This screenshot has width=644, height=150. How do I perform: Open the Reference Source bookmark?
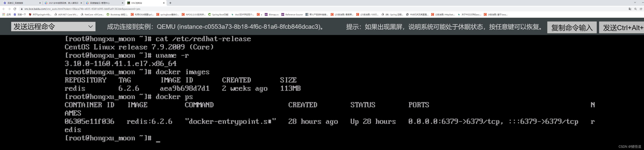click(x=292, y=14)
